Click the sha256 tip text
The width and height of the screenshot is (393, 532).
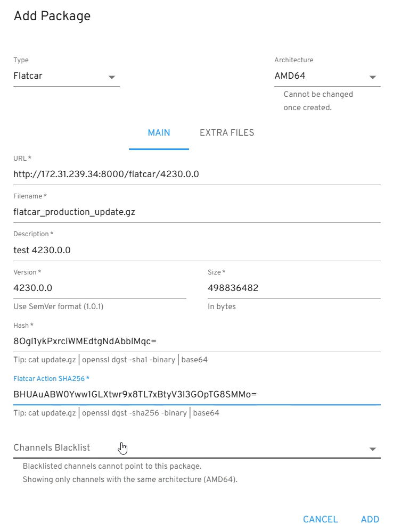pos(116,413)
